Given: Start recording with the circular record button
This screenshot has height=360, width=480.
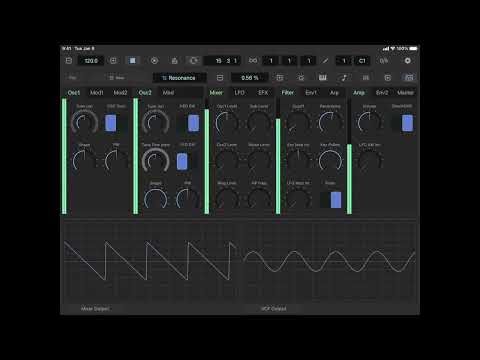Looking at the screenshot, I should pos(154,61).
